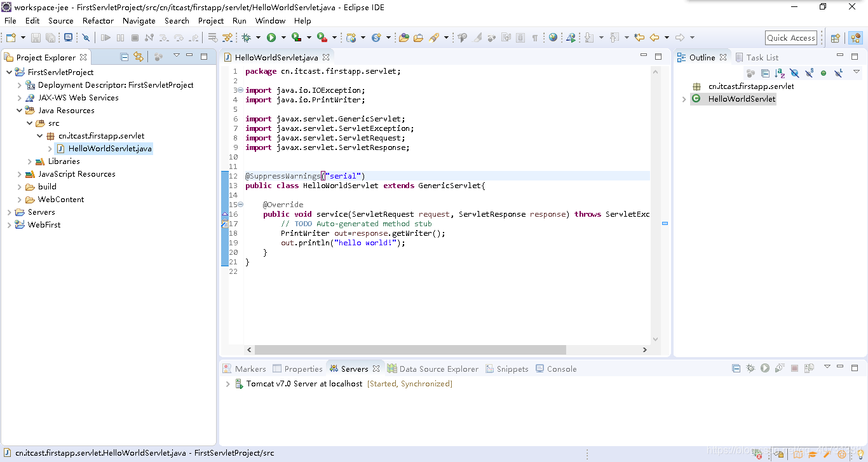
Task: Expand the Deployment Descriptor node
Action: pyautogui.click(x=20, y=85)
